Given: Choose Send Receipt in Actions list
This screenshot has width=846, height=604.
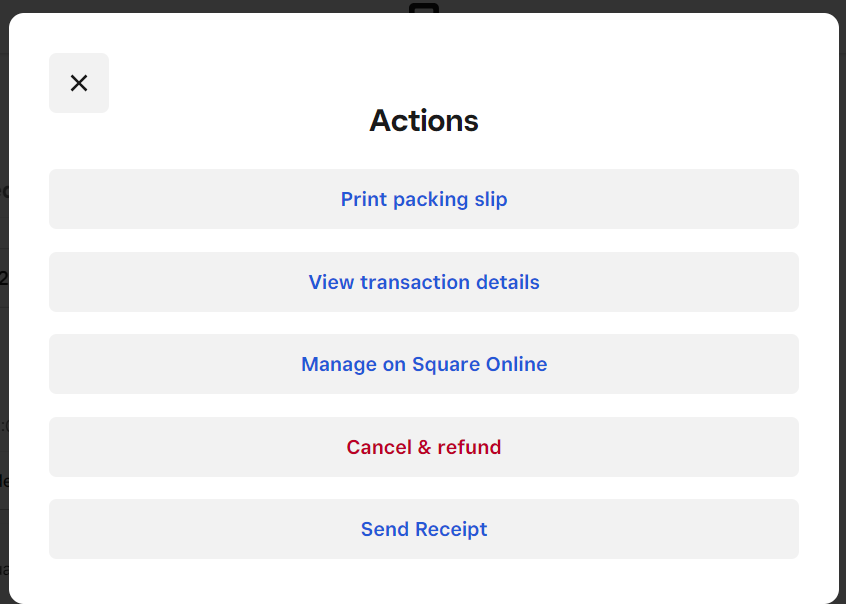Looking at the screenshot, I should click(x=424, y=529).
